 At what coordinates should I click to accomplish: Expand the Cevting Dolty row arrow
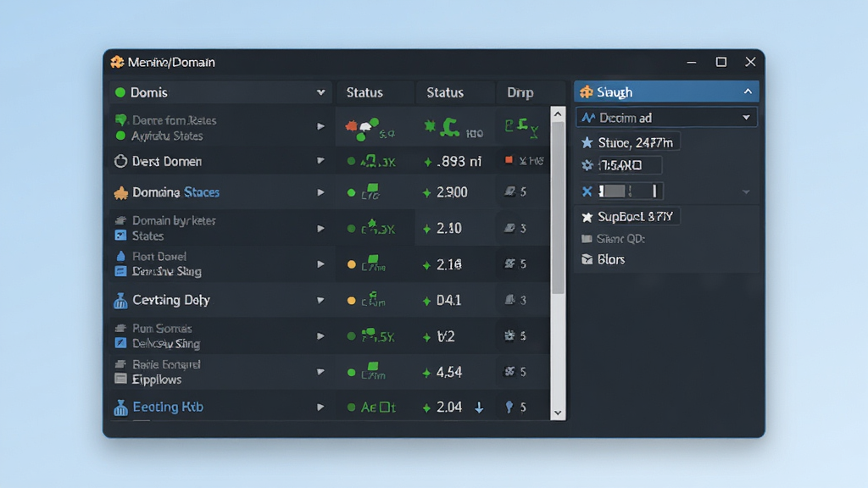pos(320,301)
